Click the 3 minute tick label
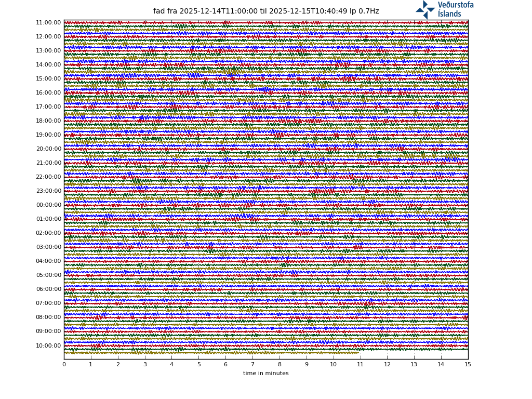Viewport: 532px width, 399px height. pyautogui.click(x=145, y=365)
